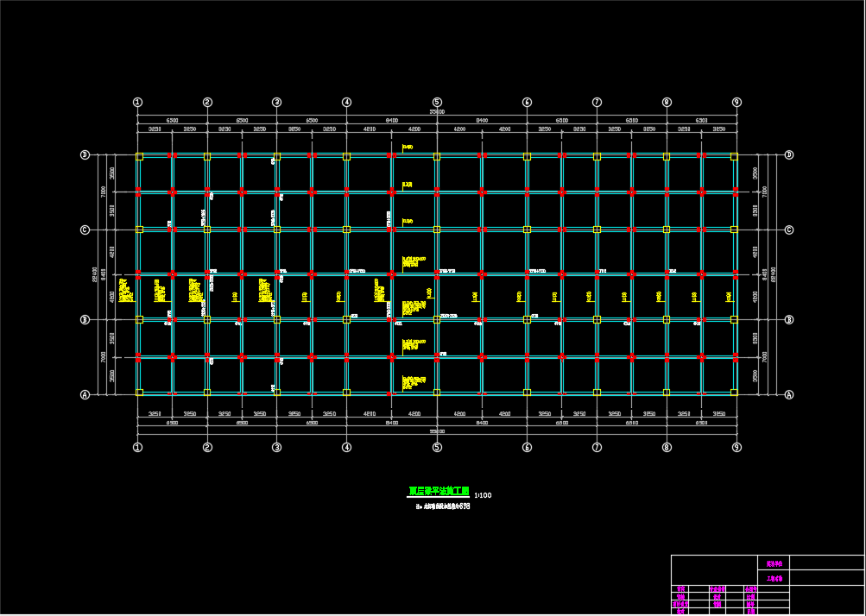Click bottom grid axis bubble 4
The image size is (866, 616).
pos(346,447)
